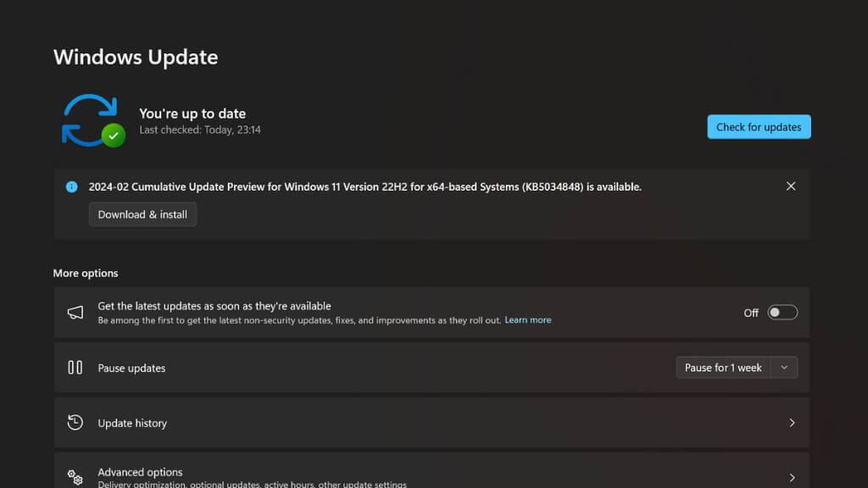The image size is (868, 488).
Task: Open the Advanced options entry
Action: click(140, 473)
